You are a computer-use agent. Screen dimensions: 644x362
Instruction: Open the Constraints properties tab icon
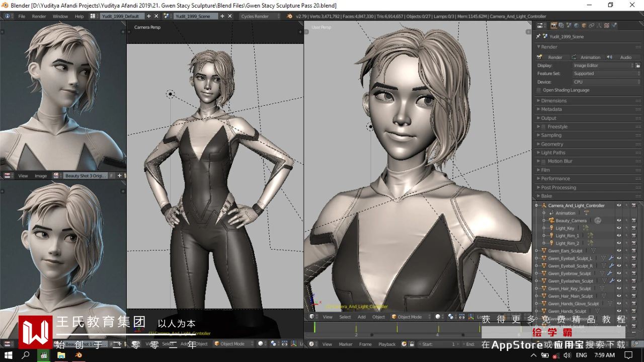click(x=591, y=25)
